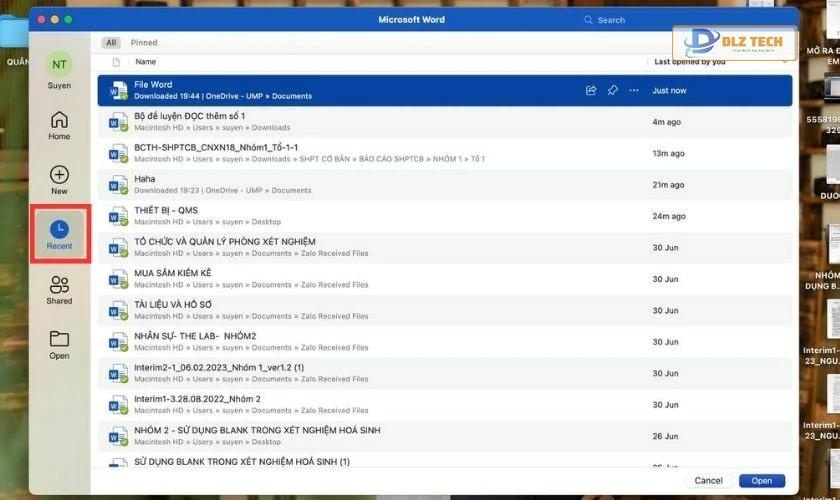Screen dimensions: 840x500
Task: Select MUA SẮM KIỂM KÊ document
Action: pyautogui.click(x=445, y=279)
